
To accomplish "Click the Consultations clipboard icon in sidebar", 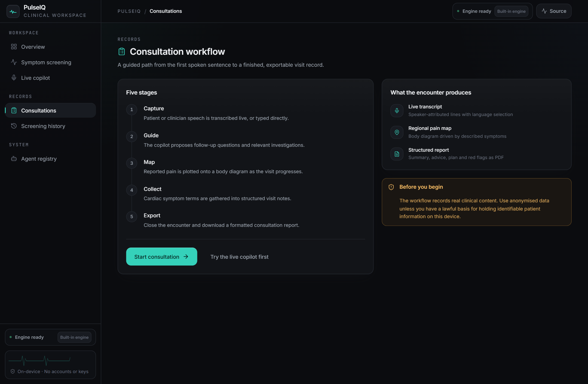I will [x=14, y=110].
